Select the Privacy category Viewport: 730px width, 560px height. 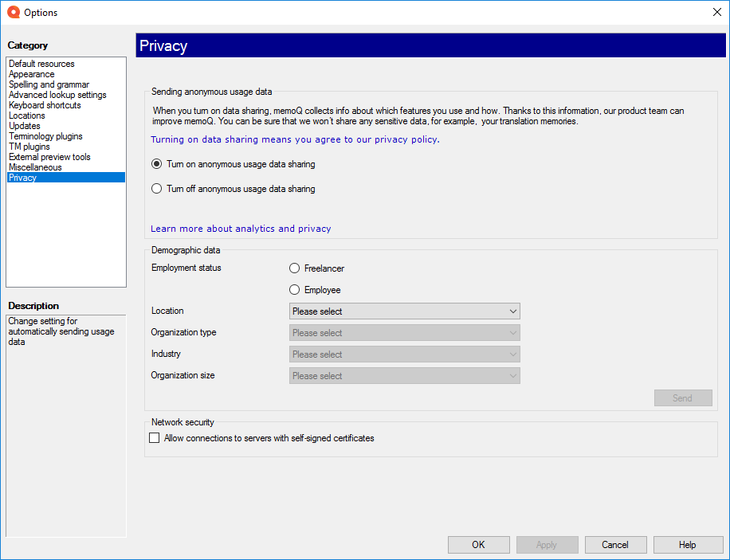click(x=66, y=178)
